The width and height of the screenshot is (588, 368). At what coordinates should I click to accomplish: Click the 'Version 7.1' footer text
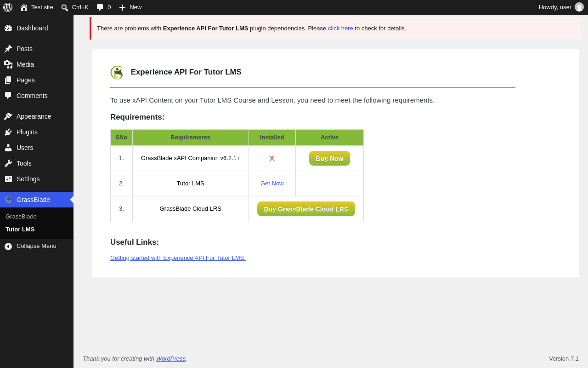pos(564,358)
